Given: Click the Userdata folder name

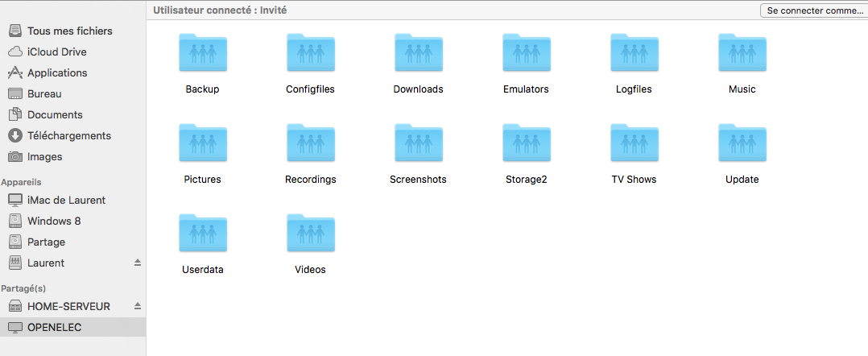Looking at the screenshot, I should tap(203, 270).
